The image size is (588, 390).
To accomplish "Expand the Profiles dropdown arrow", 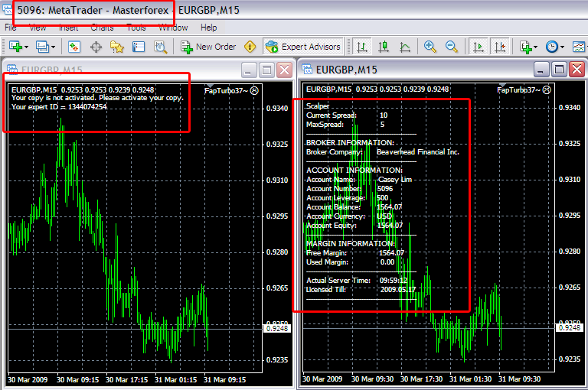I will click(54, 47).
